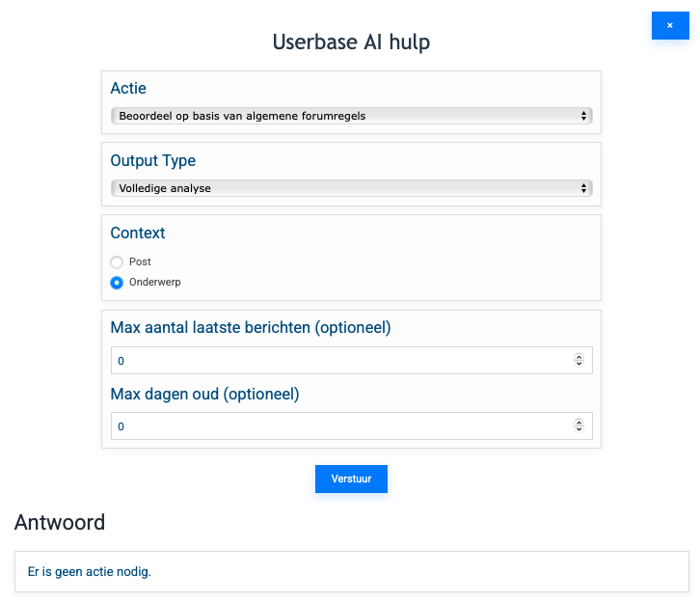Close the Userbase AI hulp dialog
Viewport: 700px width, 603px height.
click(x=670, y=25)
